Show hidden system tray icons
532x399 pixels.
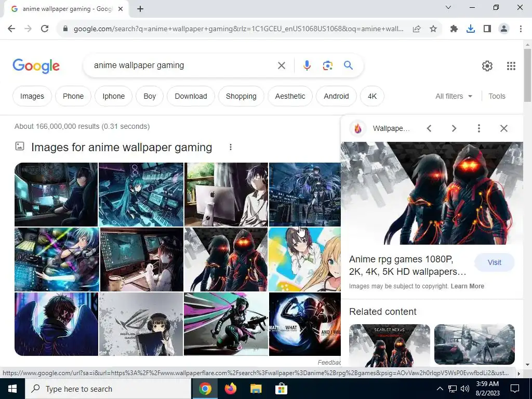[x=440, y=389]
